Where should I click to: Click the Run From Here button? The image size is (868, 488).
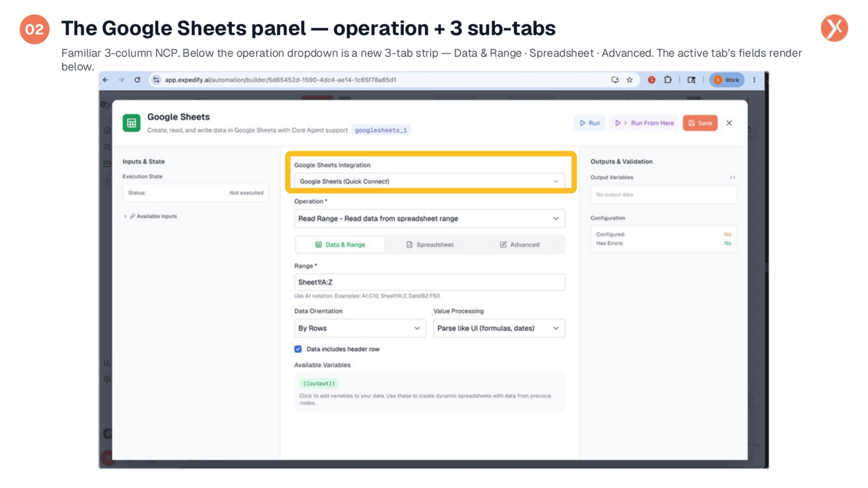(644, 123)
